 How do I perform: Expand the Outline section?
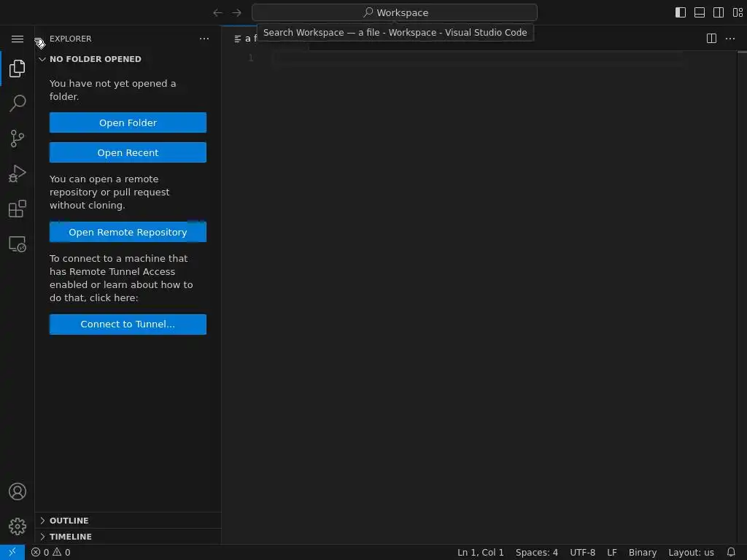(x=128, y=521)
